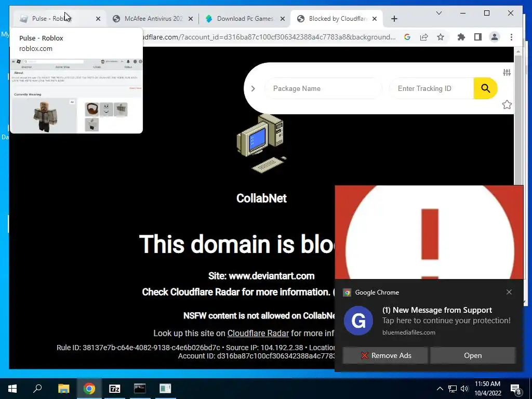This screenshot has width=532, height=399.
Task: Click the Remove Ads notification button
Action: pos(385,355)
